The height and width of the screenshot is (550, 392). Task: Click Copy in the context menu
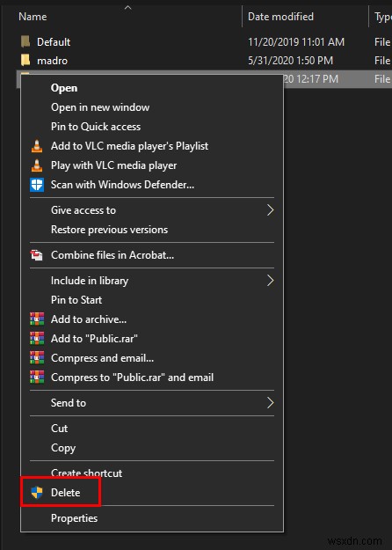point(63,448)
